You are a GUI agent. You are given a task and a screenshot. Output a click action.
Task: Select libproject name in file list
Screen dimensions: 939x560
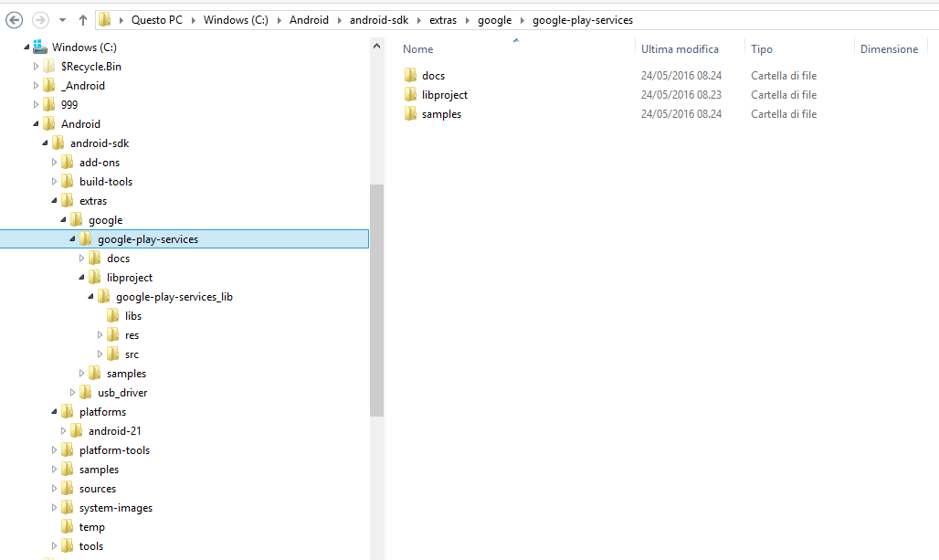(445, 95)
